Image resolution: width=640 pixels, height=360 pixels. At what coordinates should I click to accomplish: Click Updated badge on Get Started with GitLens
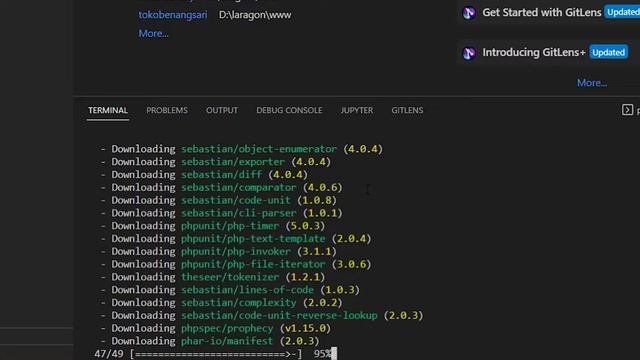(622, 12)
